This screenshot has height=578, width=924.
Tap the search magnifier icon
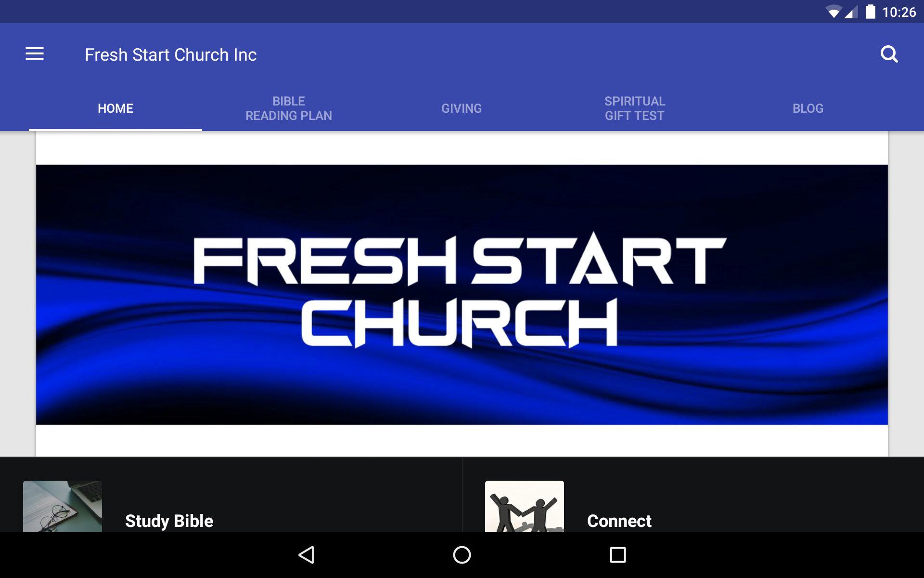(889, 54)
